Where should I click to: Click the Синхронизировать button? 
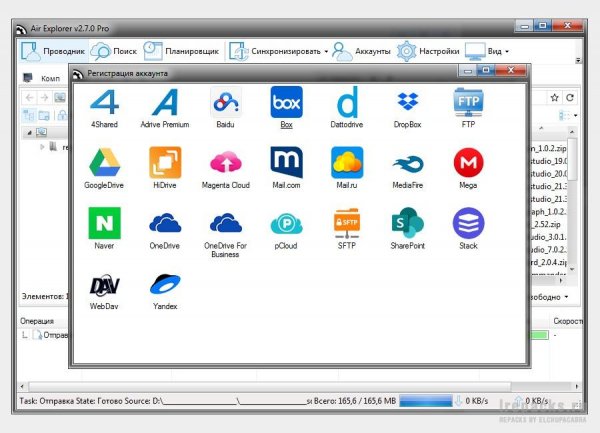click(275, 51)
